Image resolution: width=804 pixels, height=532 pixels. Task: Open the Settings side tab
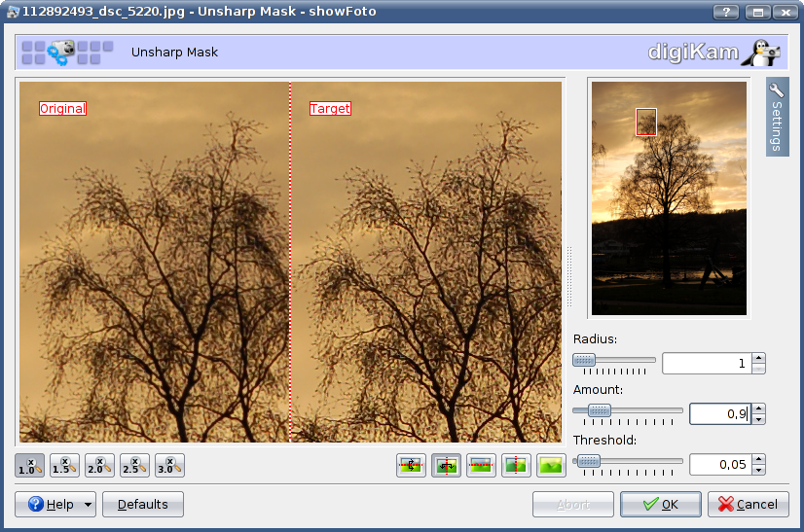point(778,117)
